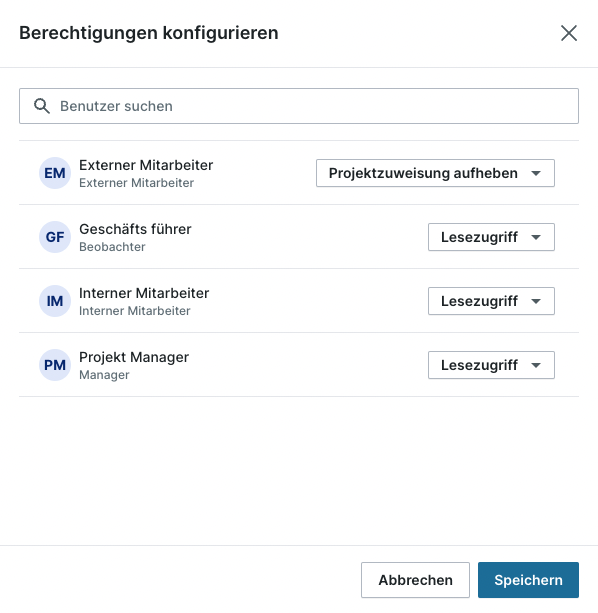Click the Abbrechen button

415,580
